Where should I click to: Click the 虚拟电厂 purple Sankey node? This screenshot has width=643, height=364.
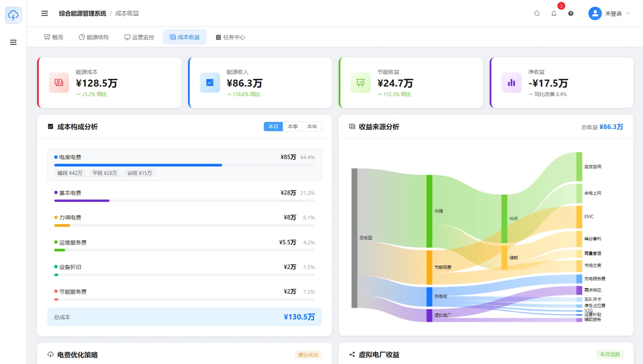coord(429,315)
